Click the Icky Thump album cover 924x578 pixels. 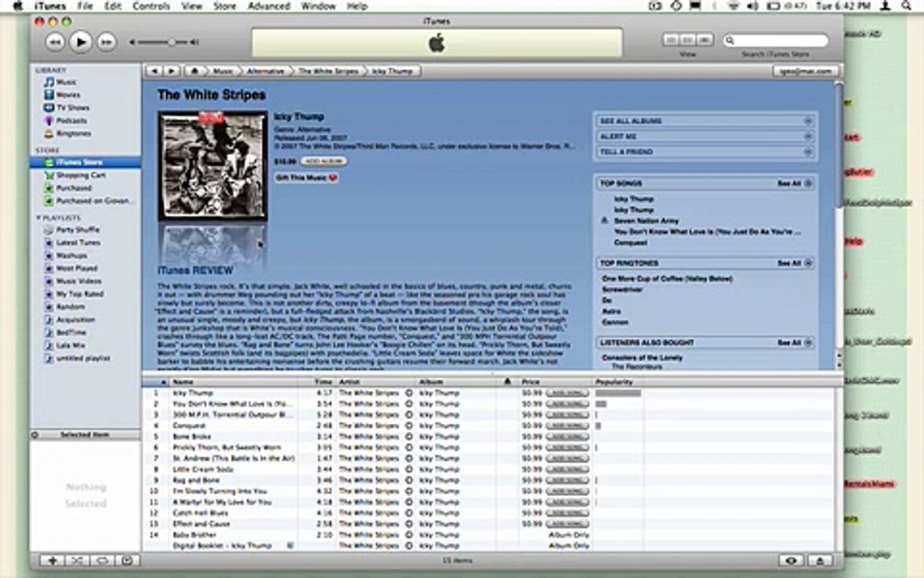(213, 165)
